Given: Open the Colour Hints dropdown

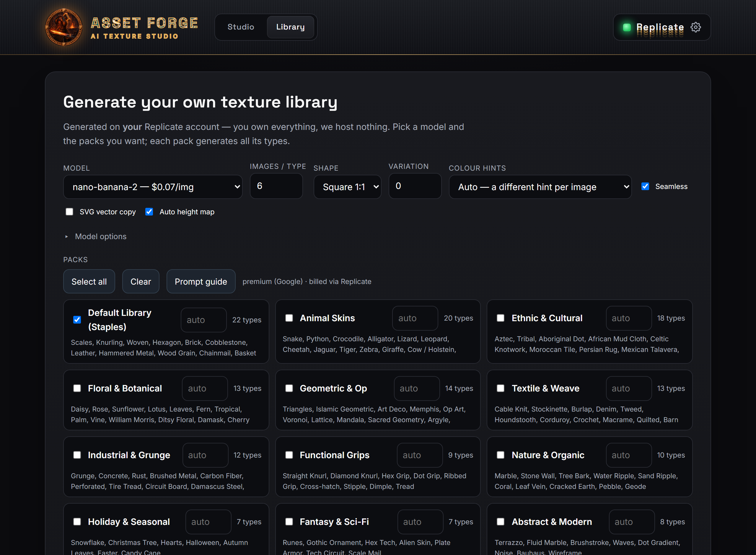Looking at the screenshot, I should coord(540,187).
